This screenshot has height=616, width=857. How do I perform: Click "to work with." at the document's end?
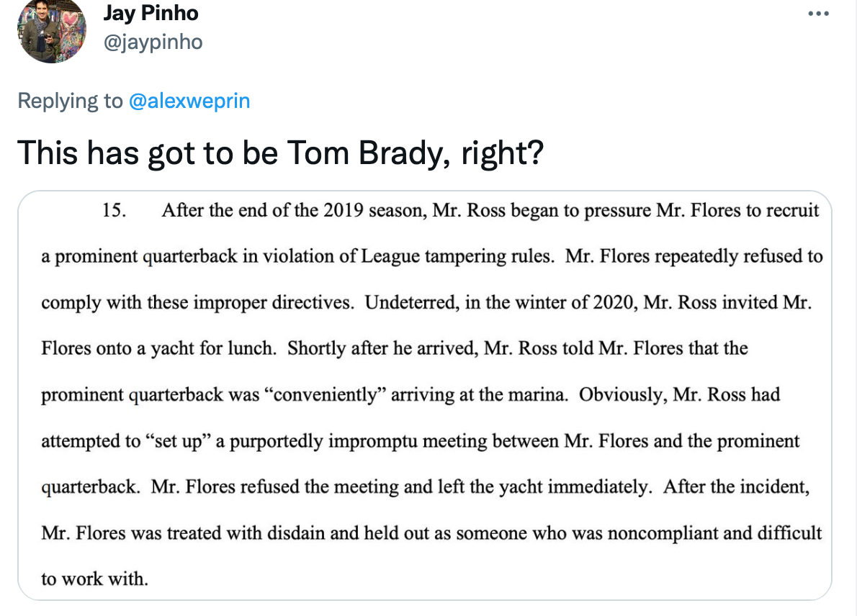coord(94,579)
